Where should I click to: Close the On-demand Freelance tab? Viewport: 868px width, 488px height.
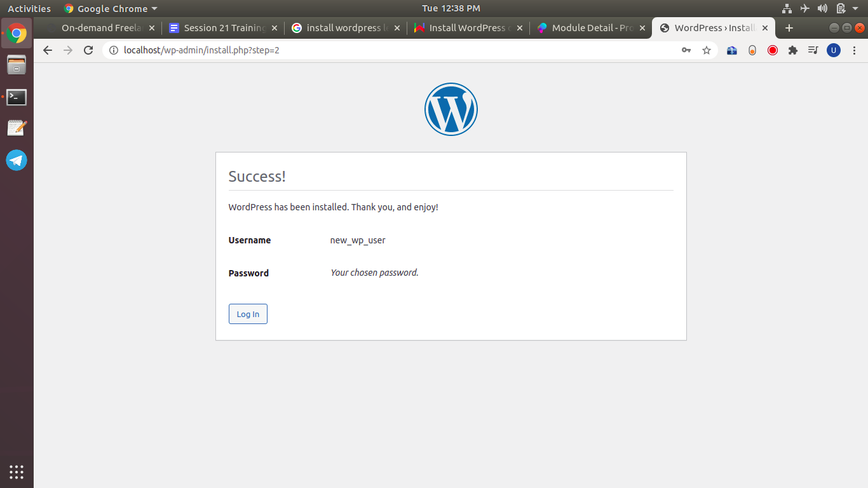point(151,28)
